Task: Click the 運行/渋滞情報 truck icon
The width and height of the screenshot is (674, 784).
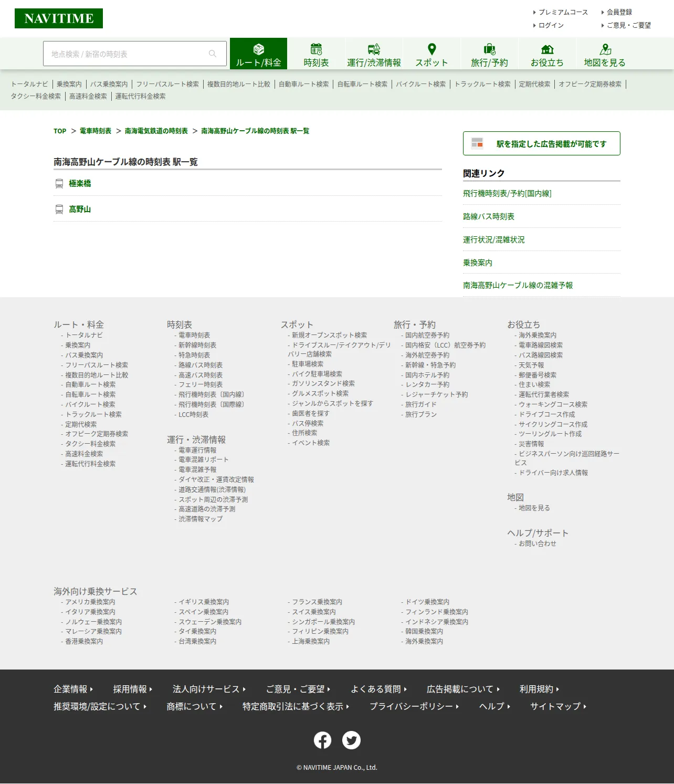Action: (374, 49)
